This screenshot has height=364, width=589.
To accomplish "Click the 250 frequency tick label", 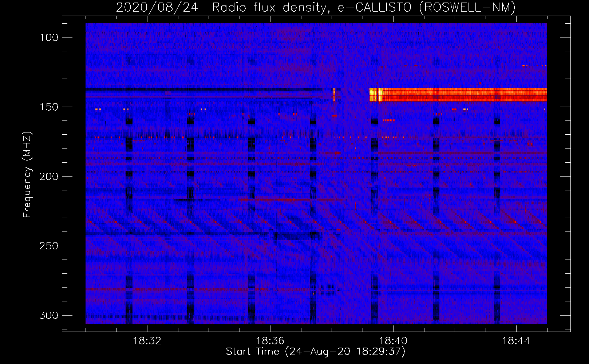I will coord(48,246).
